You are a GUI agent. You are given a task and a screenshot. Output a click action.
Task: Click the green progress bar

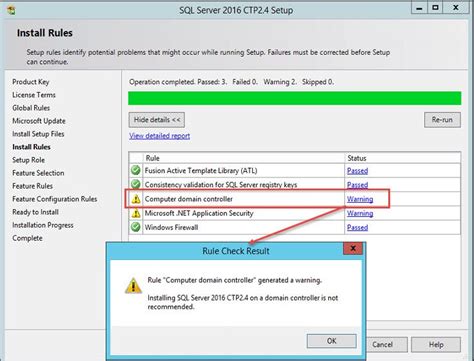(295, 98)
